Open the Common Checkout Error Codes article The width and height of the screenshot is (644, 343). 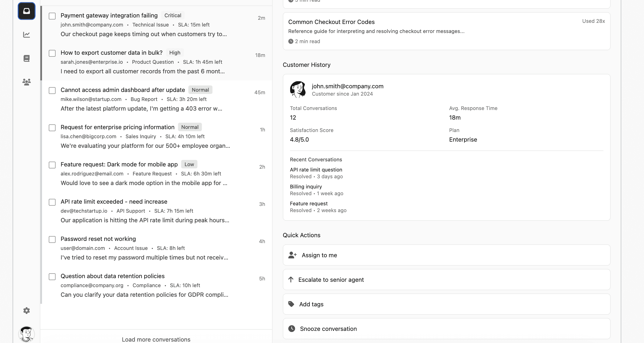[331, 22]
